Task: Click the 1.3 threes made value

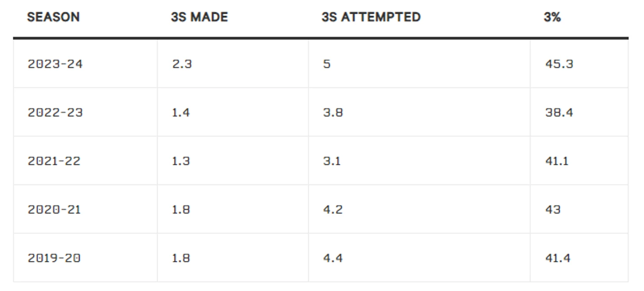Action: coord(181,161)
